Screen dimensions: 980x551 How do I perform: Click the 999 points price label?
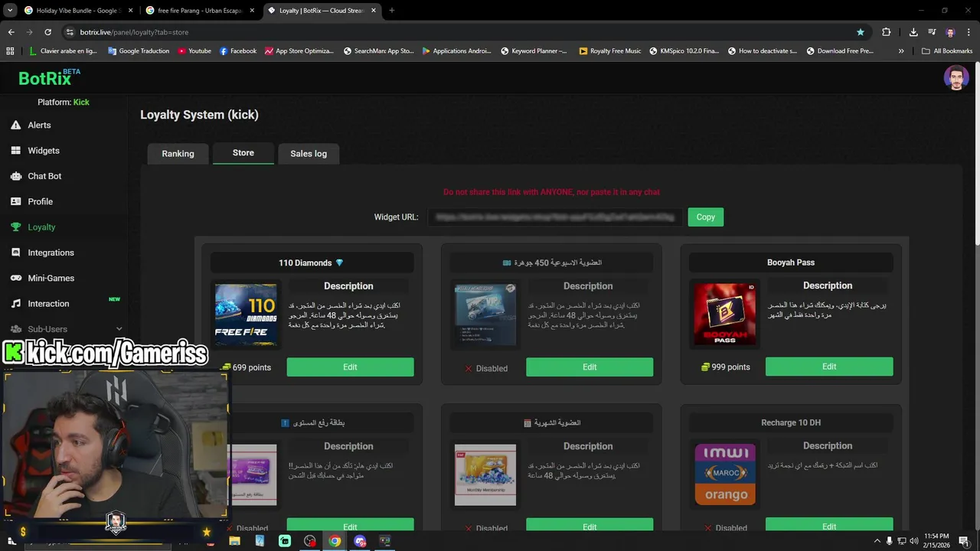pos(726,367)
